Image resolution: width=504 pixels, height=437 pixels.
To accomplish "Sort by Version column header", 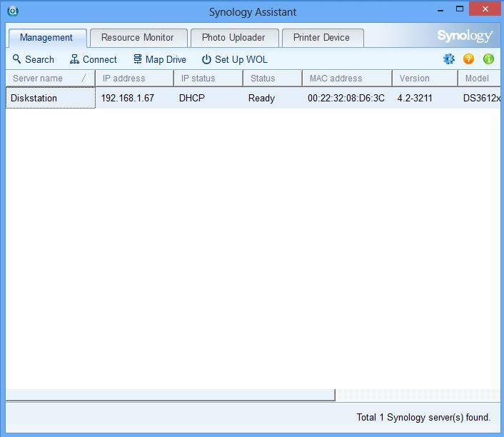I will coord(425,78).
